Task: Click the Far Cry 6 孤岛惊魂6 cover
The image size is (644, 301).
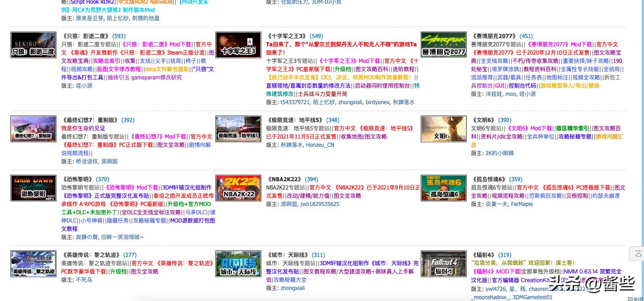Action: pos(443,188)
